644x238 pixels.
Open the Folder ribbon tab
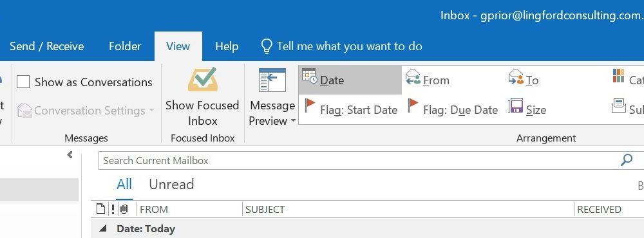[125, 46]
